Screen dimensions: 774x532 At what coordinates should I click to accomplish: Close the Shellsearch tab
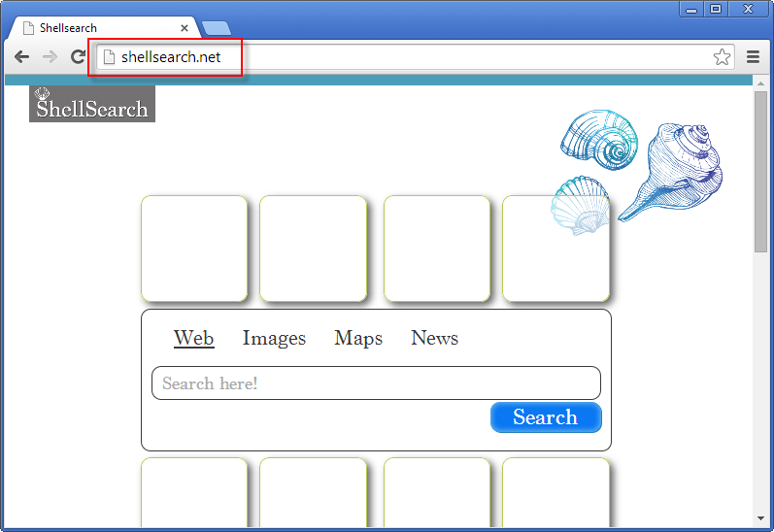click(185, 28)
